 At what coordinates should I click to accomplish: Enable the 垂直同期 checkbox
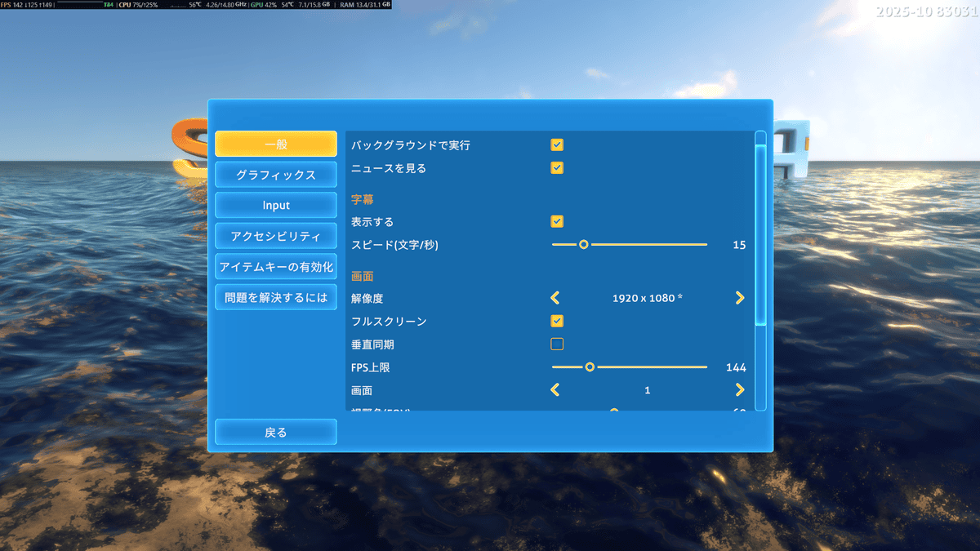(x=557, y=344)
